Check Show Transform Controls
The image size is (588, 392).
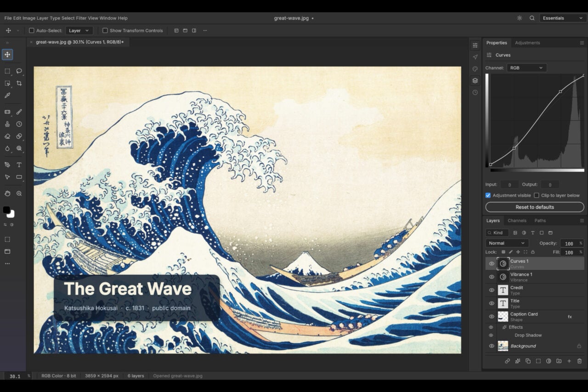[x=105, y=31]
